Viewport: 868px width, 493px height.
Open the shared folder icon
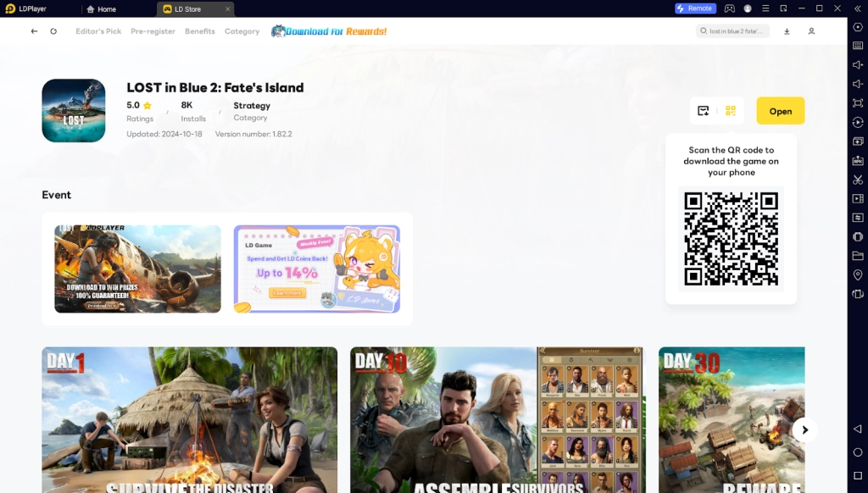tap(858, 256)
